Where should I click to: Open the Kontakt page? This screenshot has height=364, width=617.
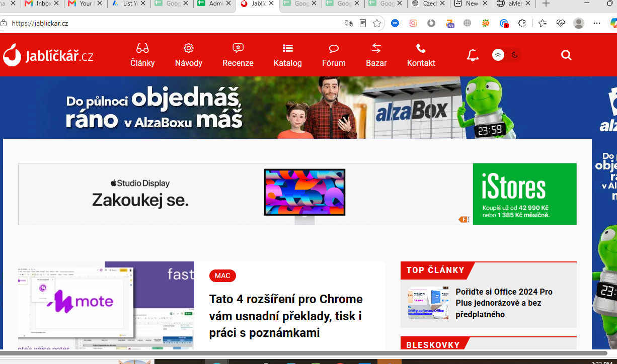pyautogui.click(x=421, y=55)
